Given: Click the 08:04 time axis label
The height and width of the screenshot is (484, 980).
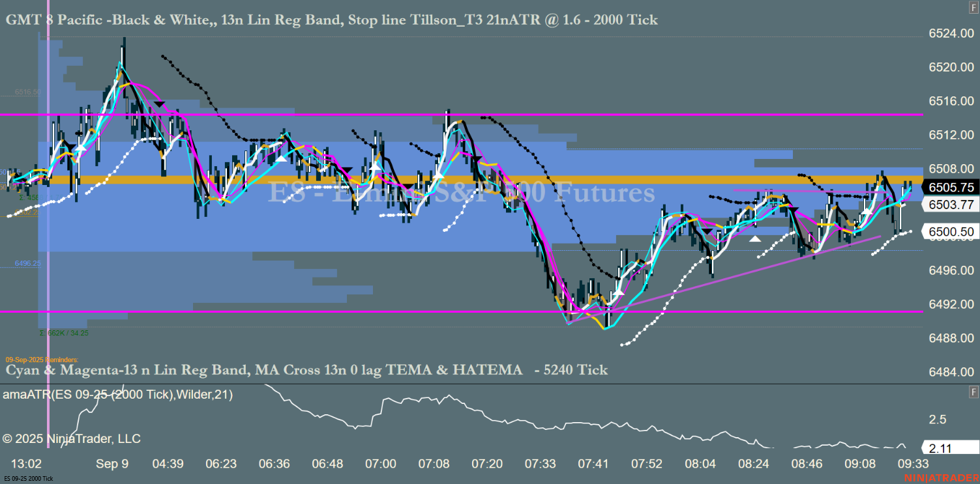Looking at the screenshot, I should point(700,464).
